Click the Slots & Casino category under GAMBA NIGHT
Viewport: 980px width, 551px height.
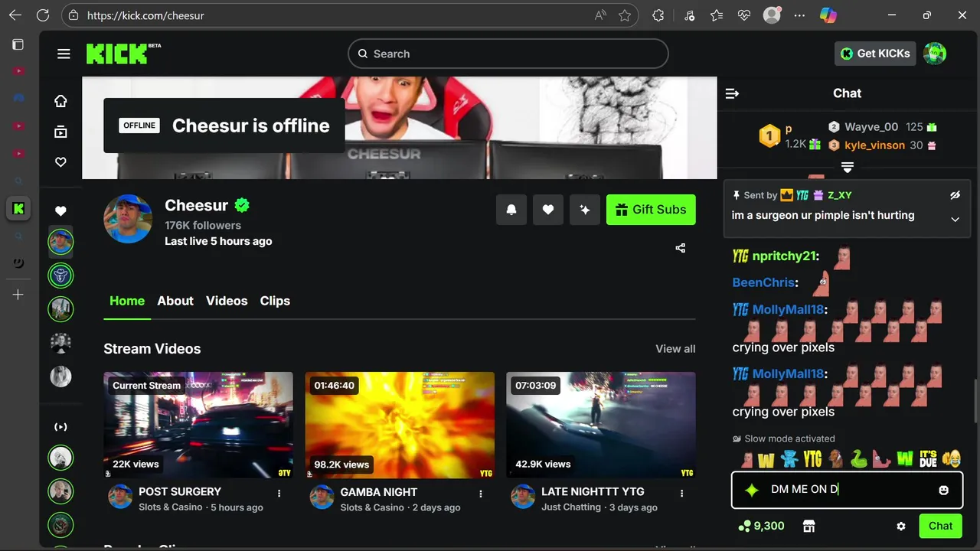click(x=372, y=507)
